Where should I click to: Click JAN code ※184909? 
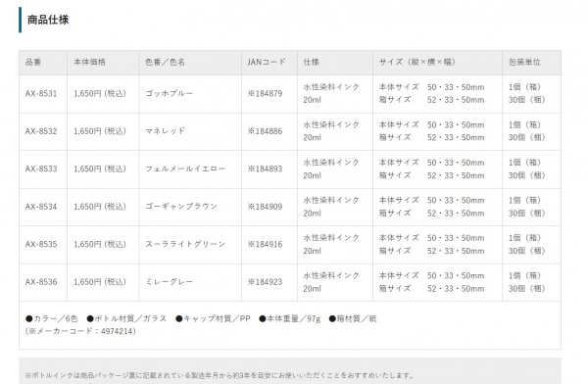click(265, 207)
